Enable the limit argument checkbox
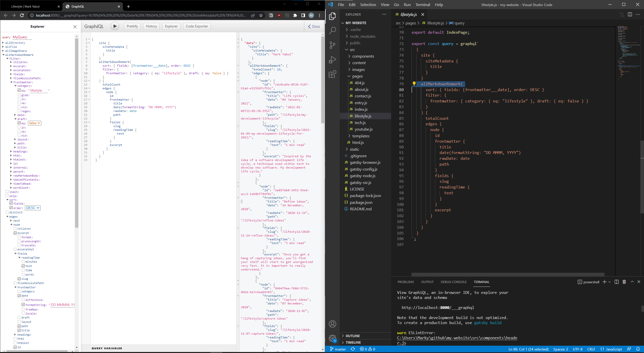The image size is (644, 353). (7, 192)
